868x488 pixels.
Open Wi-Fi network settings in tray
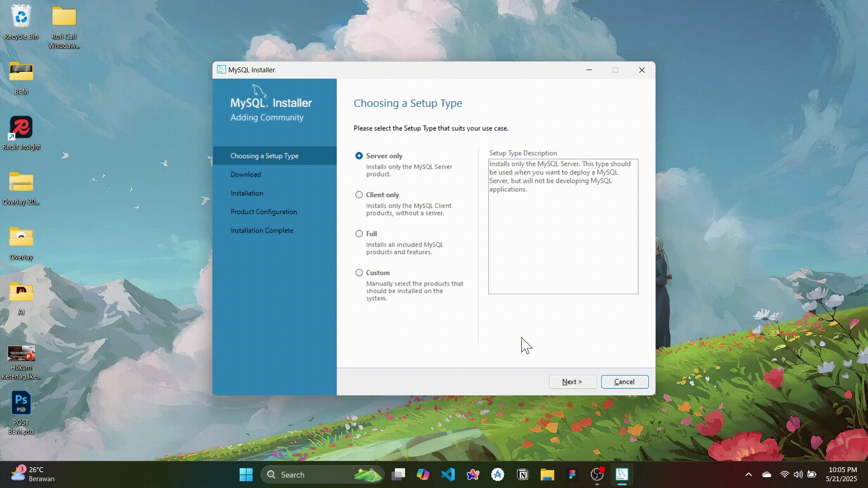pos(785,474)
